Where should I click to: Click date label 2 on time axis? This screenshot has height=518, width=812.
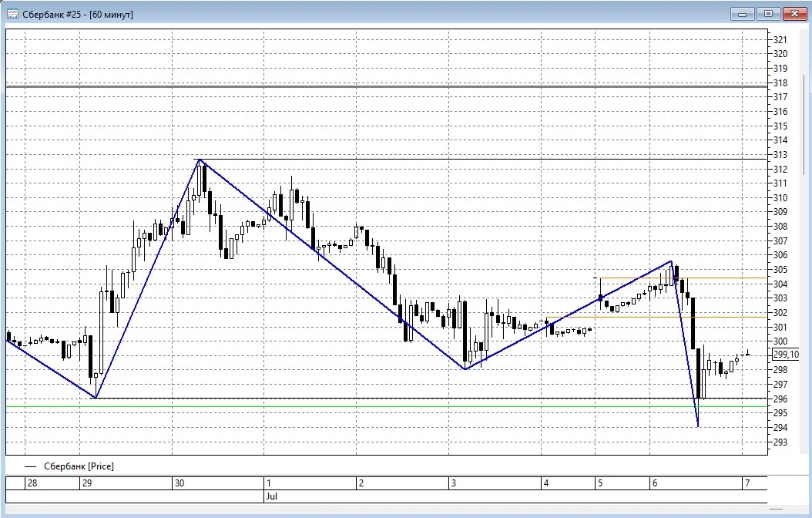(361, 483)
